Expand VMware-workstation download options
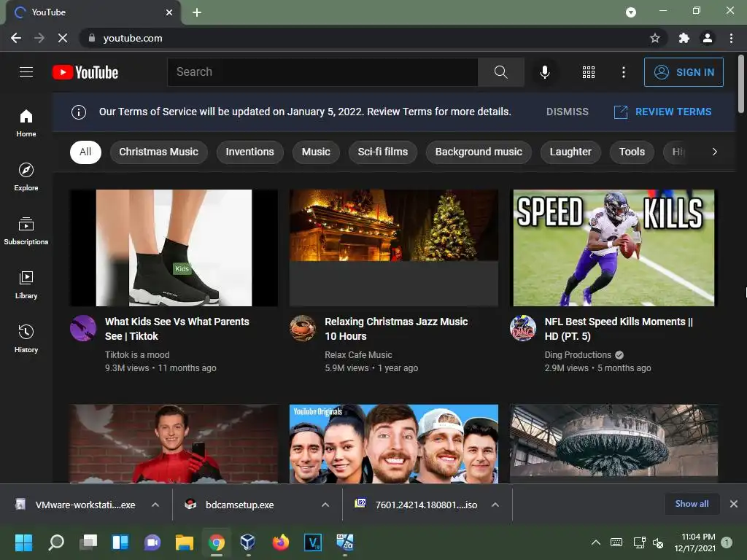The height and width of the screenshot is (560, 747). tap(155, 505)
